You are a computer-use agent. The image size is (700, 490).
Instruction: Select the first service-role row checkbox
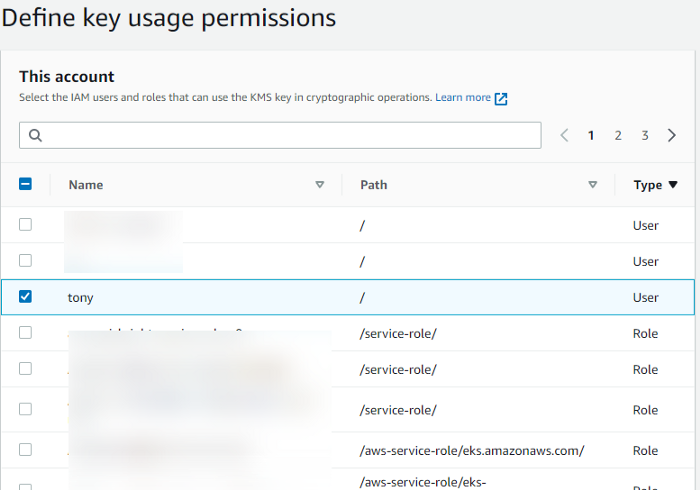coord(26,332)
